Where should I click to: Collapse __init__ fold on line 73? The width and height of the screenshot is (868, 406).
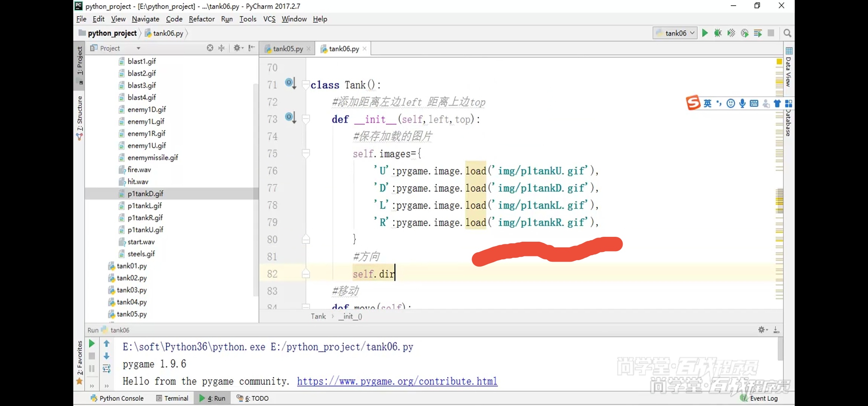pos(306,119)
